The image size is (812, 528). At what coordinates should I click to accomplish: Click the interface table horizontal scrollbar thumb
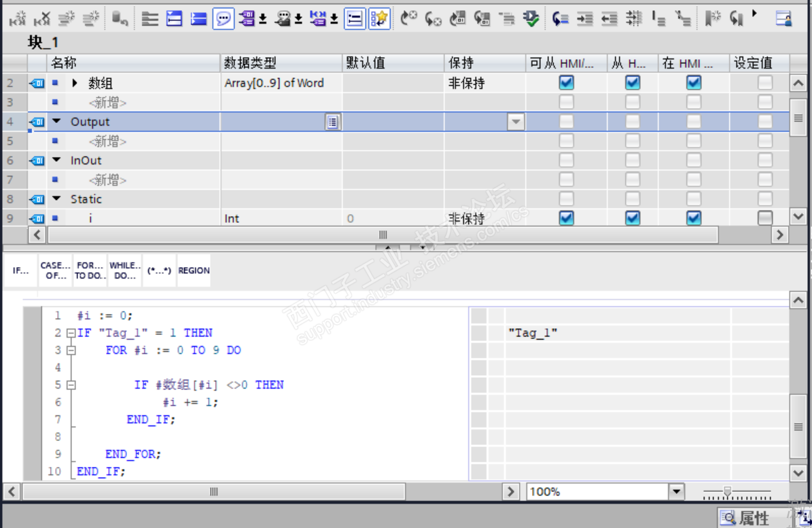[383, 235]
